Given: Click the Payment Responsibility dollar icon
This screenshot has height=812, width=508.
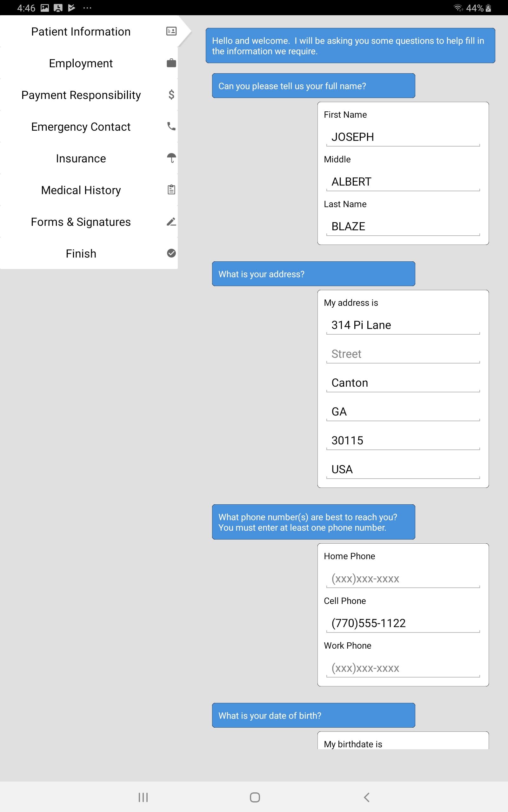Looking at the screenshot, I should click(x=171, y=95).
